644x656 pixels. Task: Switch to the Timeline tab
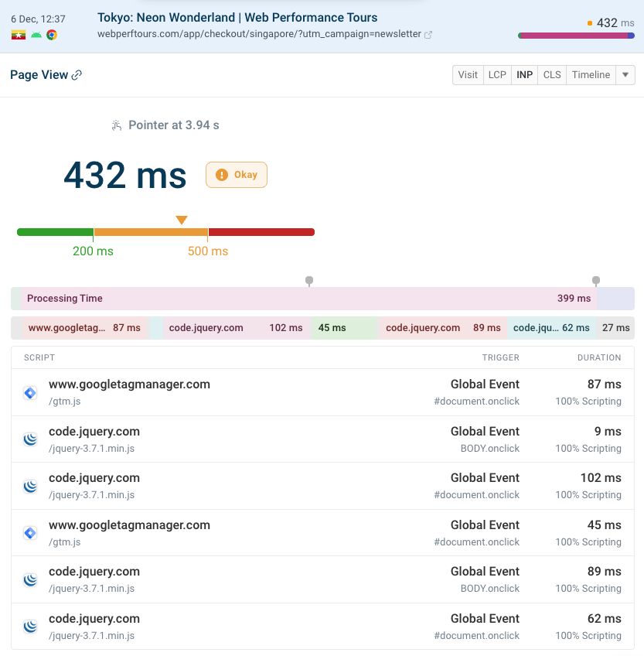pos(591,74)
